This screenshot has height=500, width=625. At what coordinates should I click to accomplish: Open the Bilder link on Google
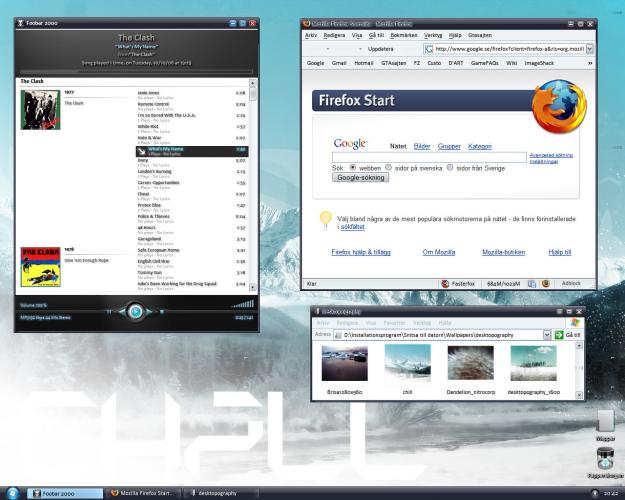422,146
